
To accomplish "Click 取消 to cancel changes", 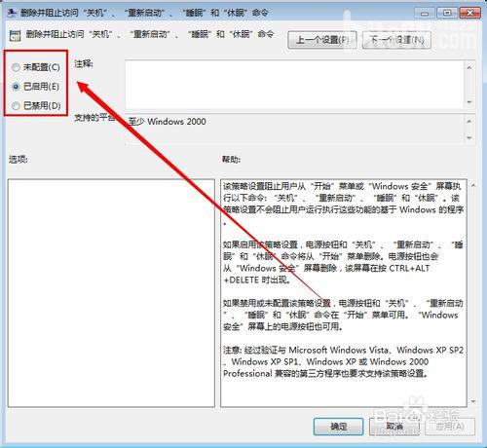I will point(394,427).
